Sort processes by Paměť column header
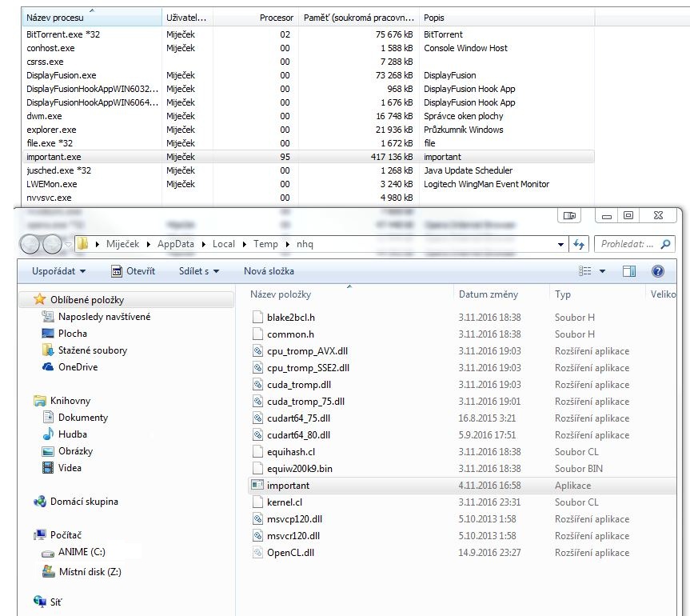 pyautogui.click(x=359, y=18)
